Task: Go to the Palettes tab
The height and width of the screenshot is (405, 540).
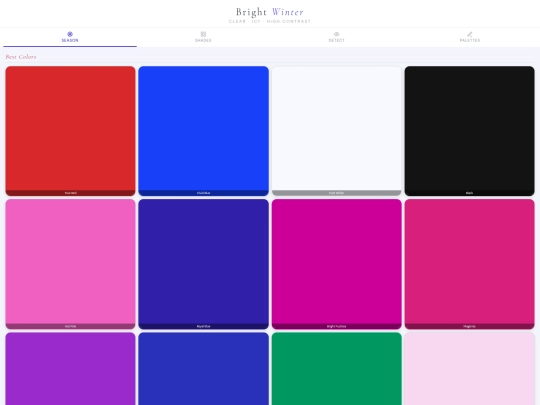Action: [470, 37]
